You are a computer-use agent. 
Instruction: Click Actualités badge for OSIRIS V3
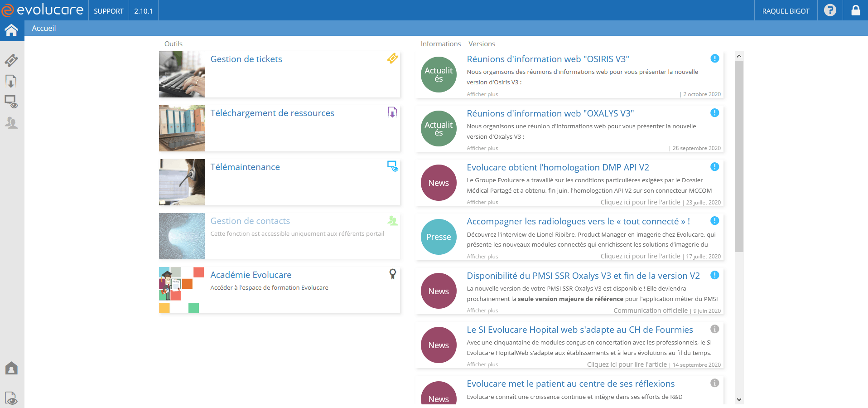click(439, 74)
